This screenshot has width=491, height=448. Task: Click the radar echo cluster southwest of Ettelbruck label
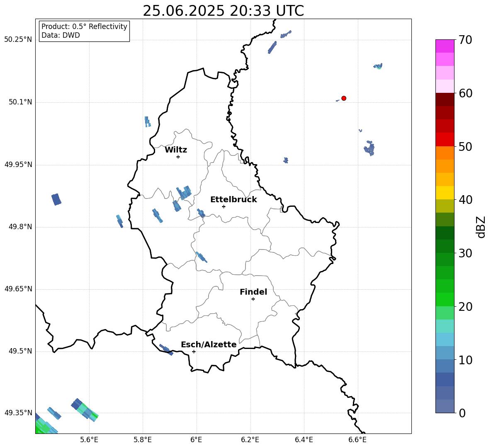[201, 213]
